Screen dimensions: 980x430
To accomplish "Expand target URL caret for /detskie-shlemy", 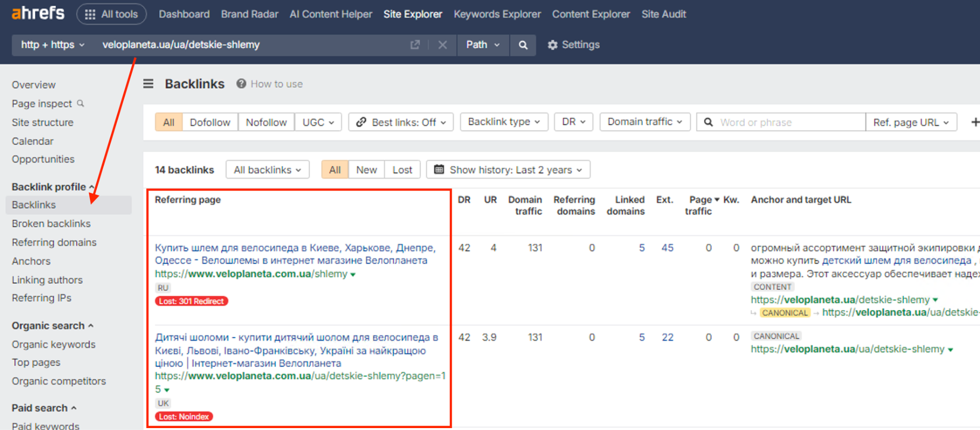I will [x=935, y=300].
